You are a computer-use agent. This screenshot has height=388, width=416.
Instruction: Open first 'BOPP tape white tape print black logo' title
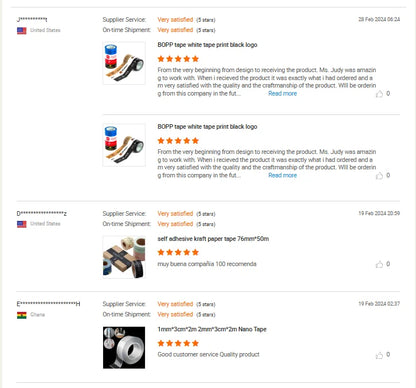(207, 45)
